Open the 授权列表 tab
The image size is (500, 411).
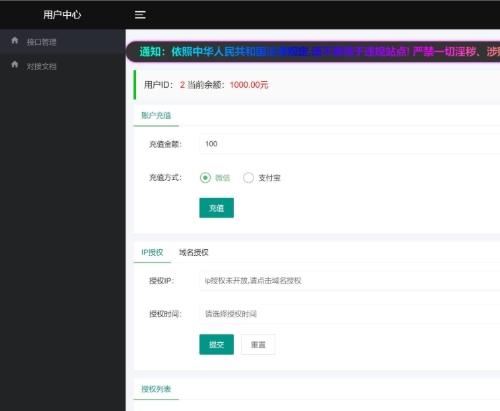click(x=156, y=389)
